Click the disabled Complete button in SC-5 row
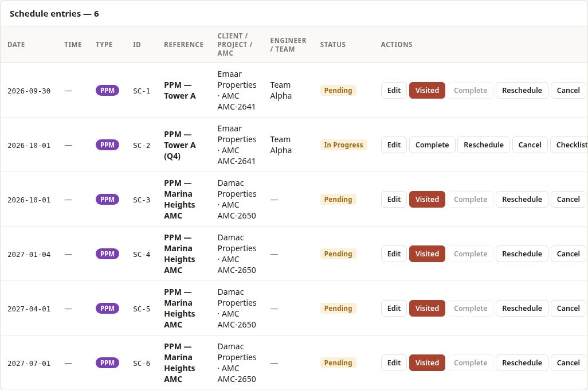This screenshot has width=588, height=390. point(471,308)
